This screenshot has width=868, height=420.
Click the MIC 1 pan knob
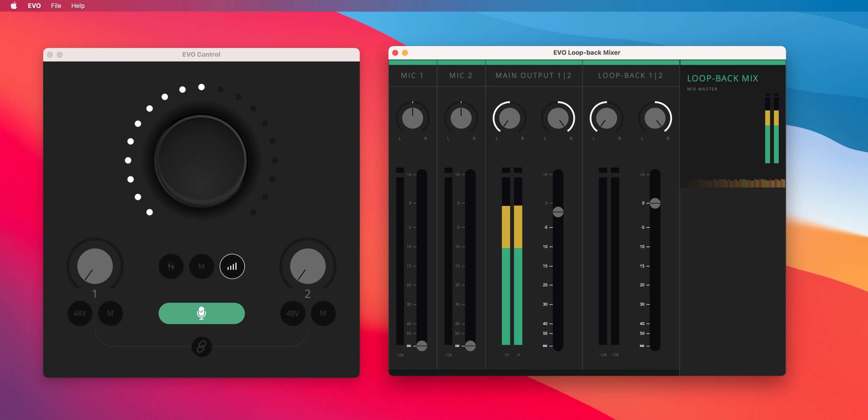(412, 118)
